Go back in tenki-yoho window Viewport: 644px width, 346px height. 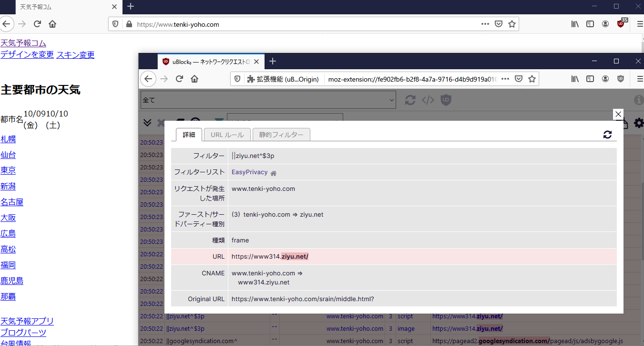click(6, 24)
